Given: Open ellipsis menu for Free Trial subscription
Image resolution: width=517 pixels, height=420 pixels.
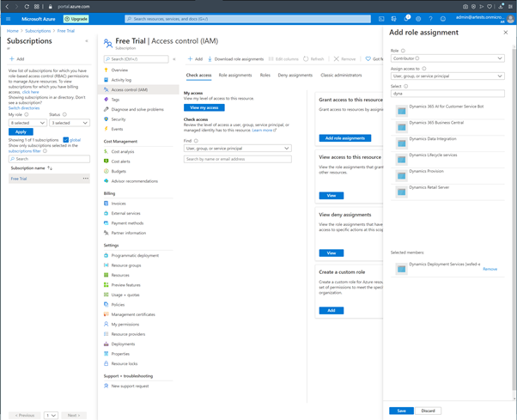Looking at the screenshot, I should (x=85, y=179).
